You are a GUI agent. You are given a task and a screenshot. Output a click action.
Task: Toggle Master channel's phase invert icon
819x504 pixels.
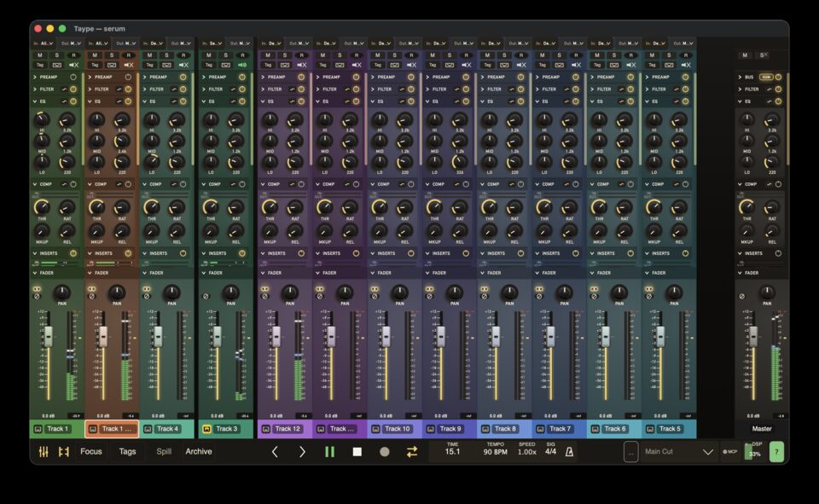click(x=741, y=296)
